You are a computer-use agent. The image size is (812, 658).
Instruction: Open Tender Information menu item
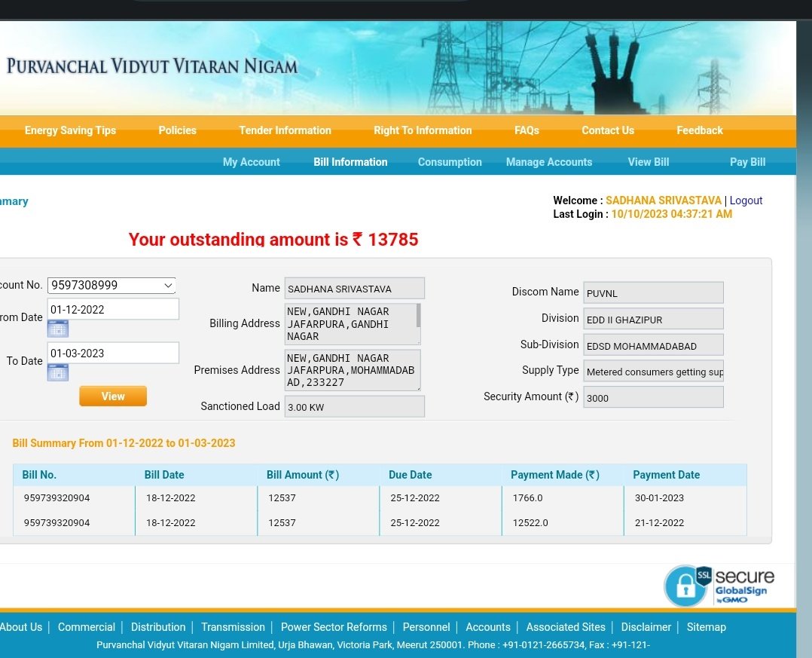[285, 130]
